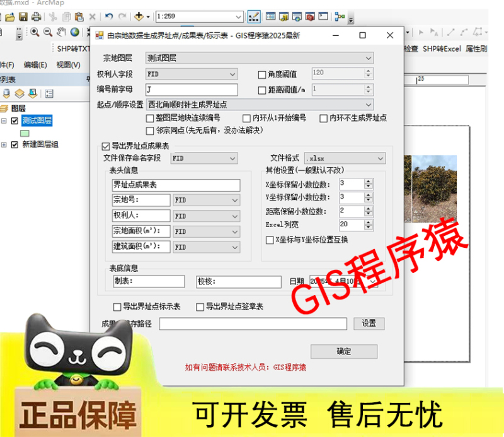The width and height of the screenshot is (504, 437).
Task: Click the 校核 input field
Action: click(x=239, y=282)
